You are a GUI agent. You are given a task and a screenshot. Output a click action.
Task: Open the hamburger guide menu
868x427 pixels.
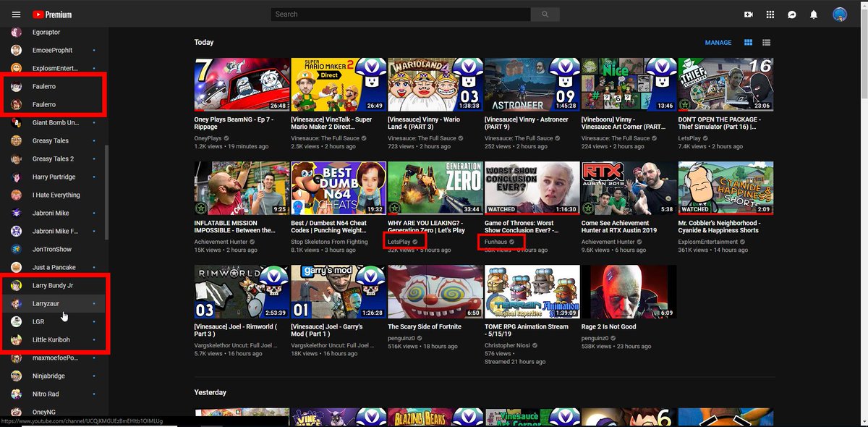(x=16, y=14)
